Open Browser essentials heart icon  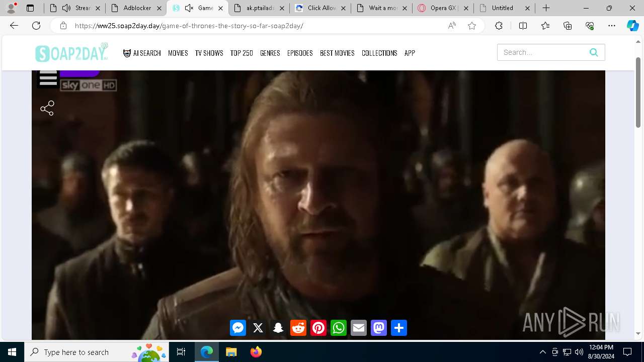point(590,26)
